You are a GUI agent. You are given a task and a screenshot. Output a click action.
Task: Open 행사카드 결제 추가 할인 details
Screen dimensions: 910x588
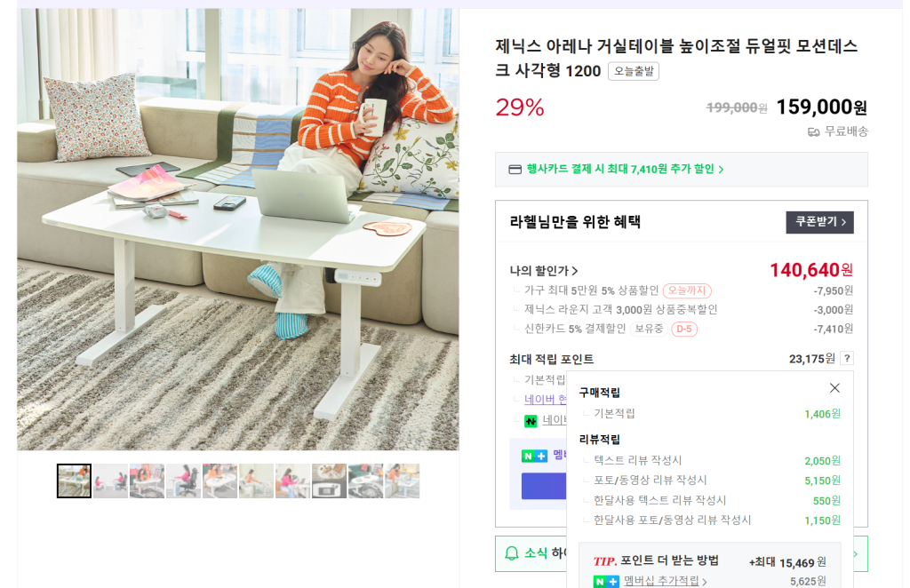click(625, 170)
